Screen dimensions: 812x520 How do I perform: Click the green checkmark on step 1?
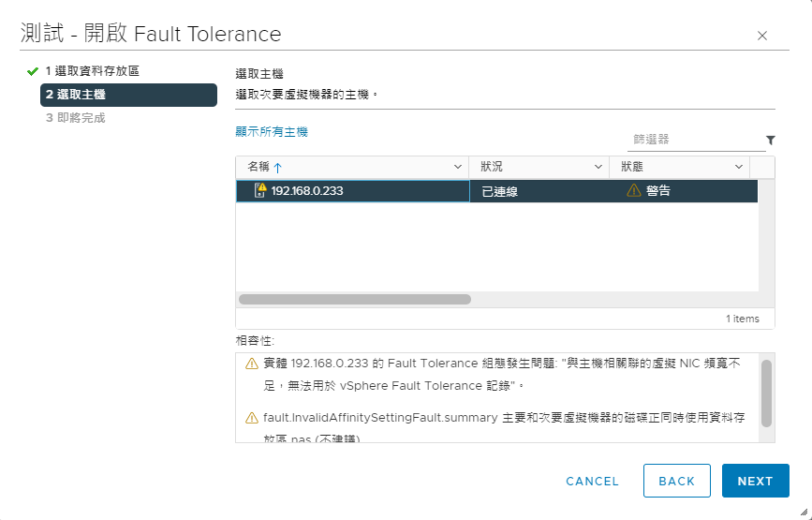(x=33, y=71)
